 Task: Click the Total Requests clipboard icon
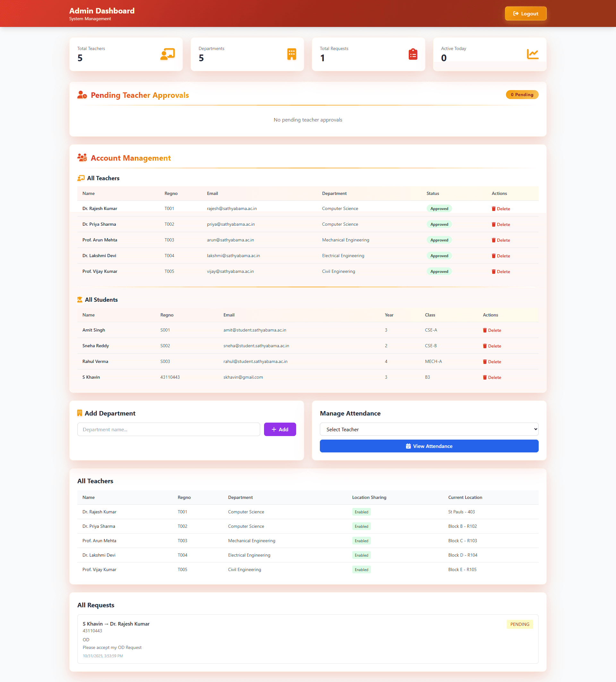click(413, 54)
